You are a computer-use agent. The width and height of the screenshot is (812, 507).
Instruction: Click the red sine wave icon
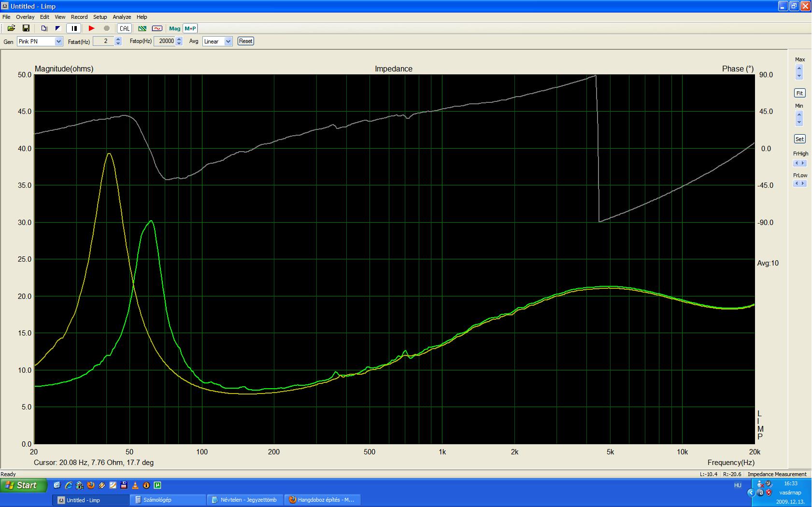point(157,28)
